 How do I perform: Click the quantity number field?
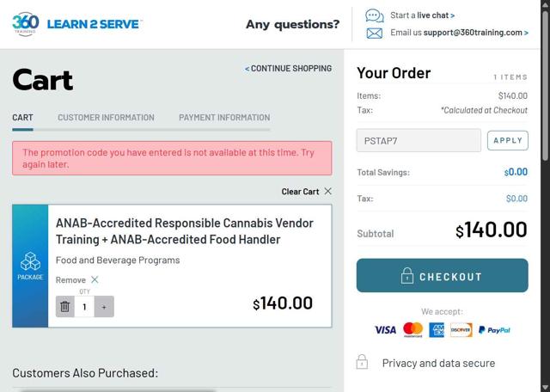[84, 307]
